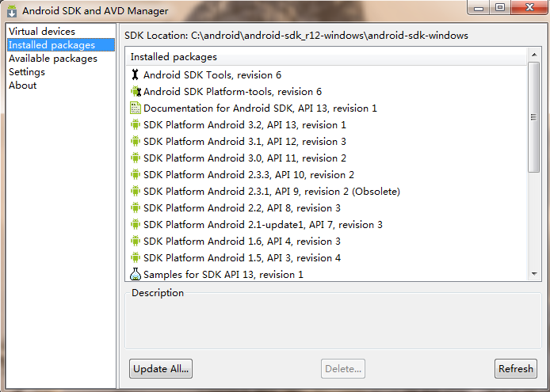The image size is (550, 392).
Task: Select 'SDK Platform Android 2.3.3, API 10' row
Action: tap(327, 174)
